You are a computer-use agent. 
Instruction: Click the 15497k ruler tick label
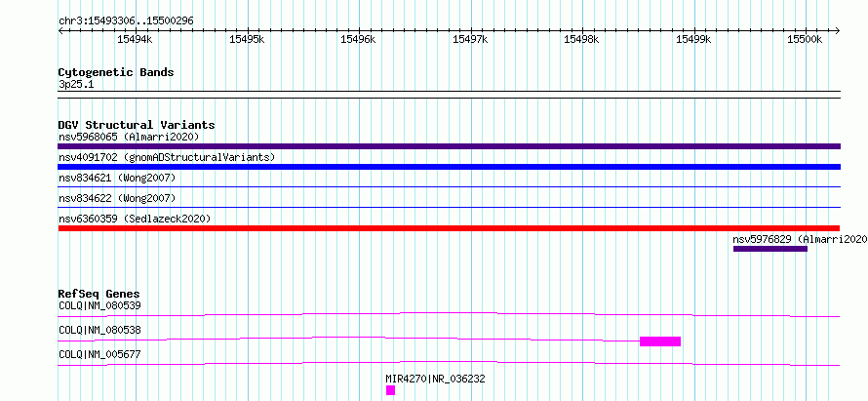[x=470, y=39]
